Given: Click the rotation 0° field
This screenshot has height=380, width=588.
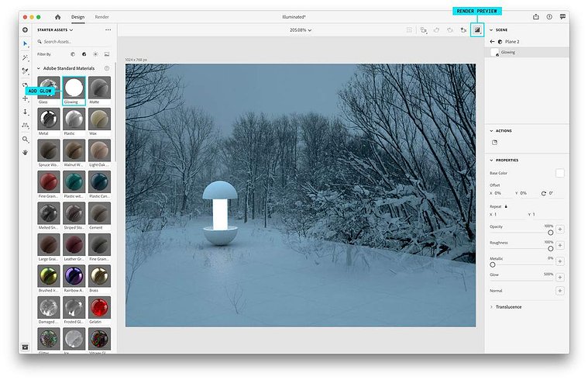Looking at the screenshot, I should [552, 193].
